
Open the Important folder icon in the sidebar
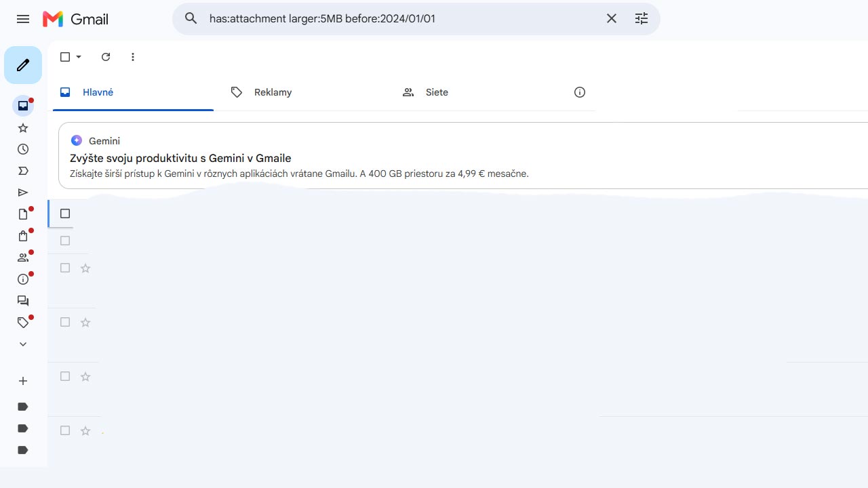click(x=23, y=171)
